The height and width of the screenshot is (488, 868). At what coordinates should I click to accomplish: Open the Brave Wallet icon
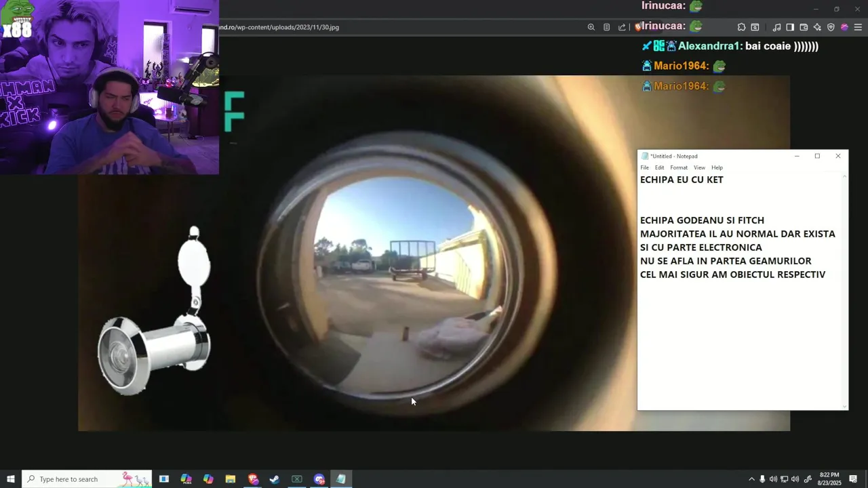804,27
